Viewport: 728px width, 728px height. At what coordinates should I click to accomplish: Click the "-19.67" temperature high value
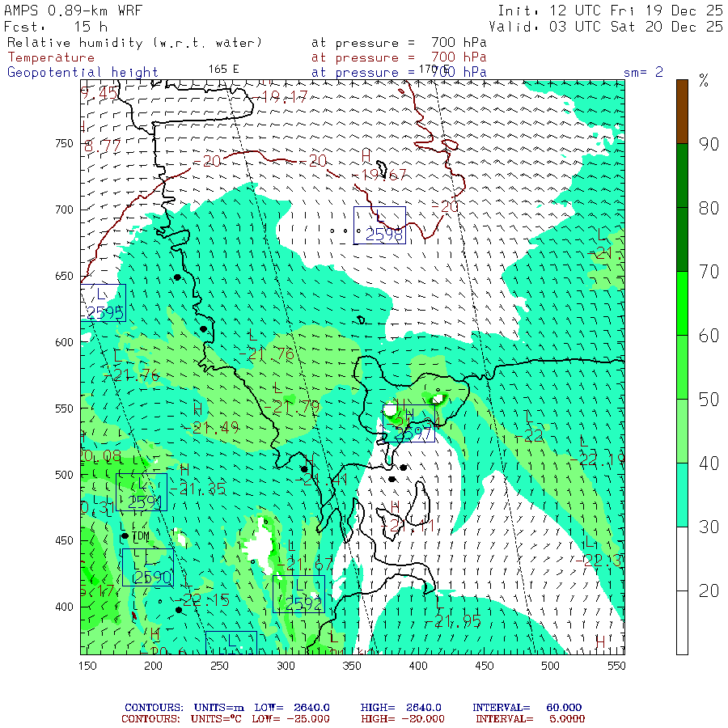(380, 175)
